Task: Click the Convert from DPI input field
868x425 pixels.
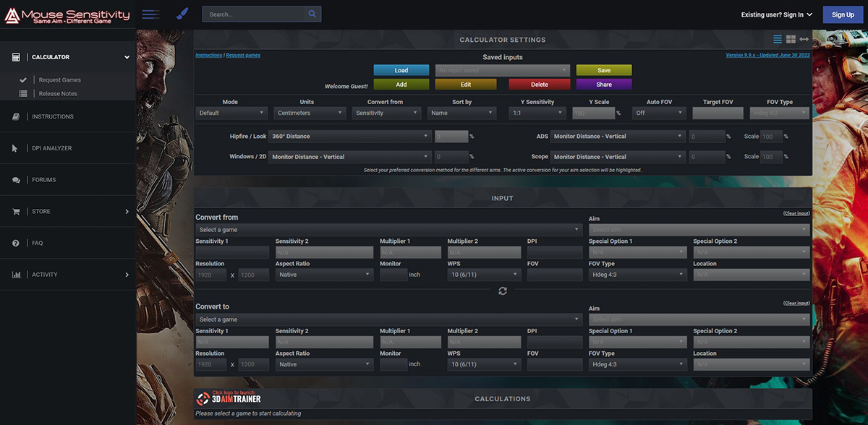Action: pyautogui.click(x=555, y=252)
